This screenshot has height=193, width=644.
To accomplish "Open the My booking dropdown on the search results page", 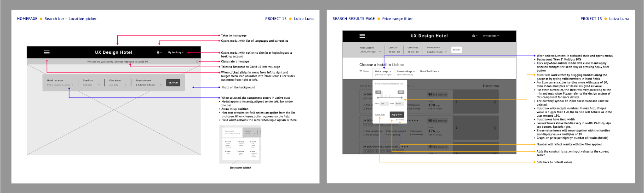I will coord(492,36).
